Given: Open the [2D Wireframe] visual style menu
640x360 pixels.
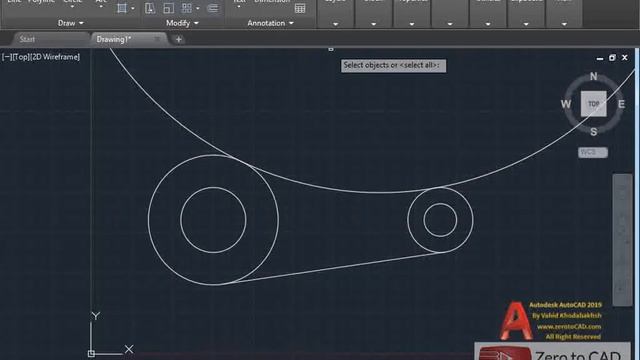Looking at the screenshot, I should [55, 57].
